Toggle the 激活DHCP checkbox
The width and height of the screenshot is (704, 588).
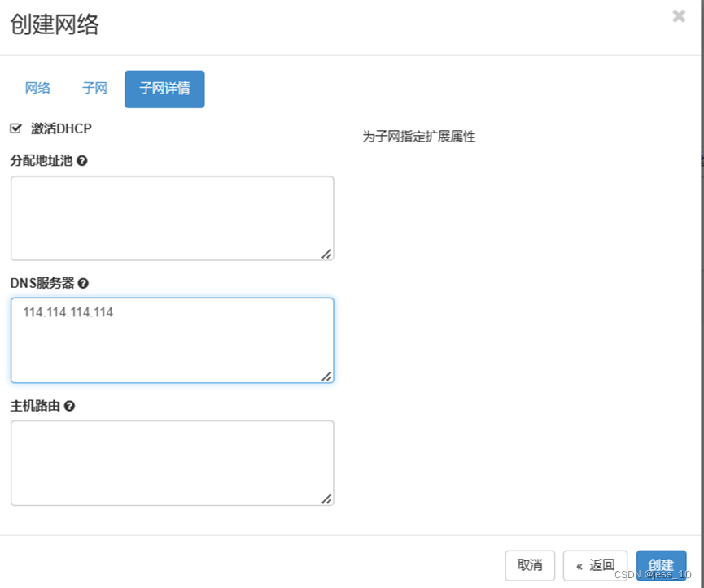(15, 128)
